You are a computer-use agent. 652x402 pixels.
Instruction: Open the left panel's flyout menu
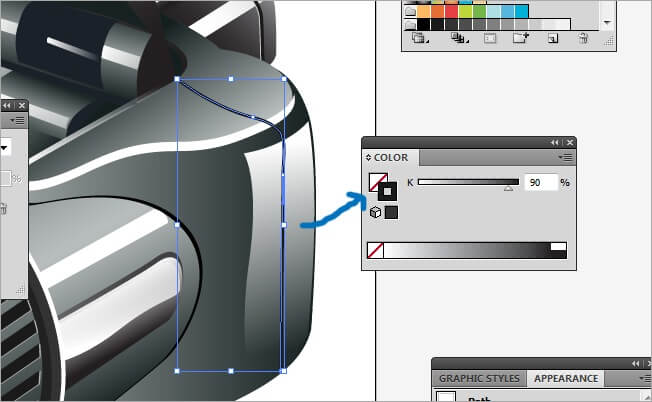coord(20,119)
